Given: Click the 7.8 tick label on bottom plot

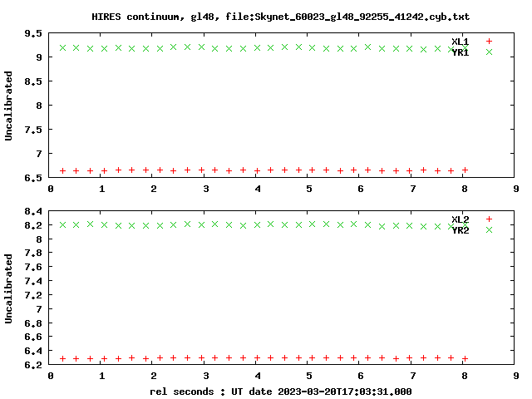Looking at the screenshot, I should pos(33,253).
